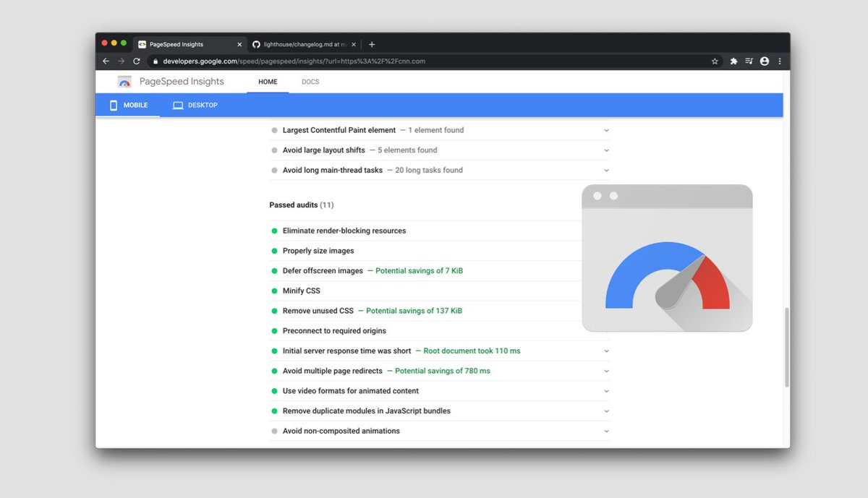Click the PageSpeed Insights logo icon

(124, 82)
